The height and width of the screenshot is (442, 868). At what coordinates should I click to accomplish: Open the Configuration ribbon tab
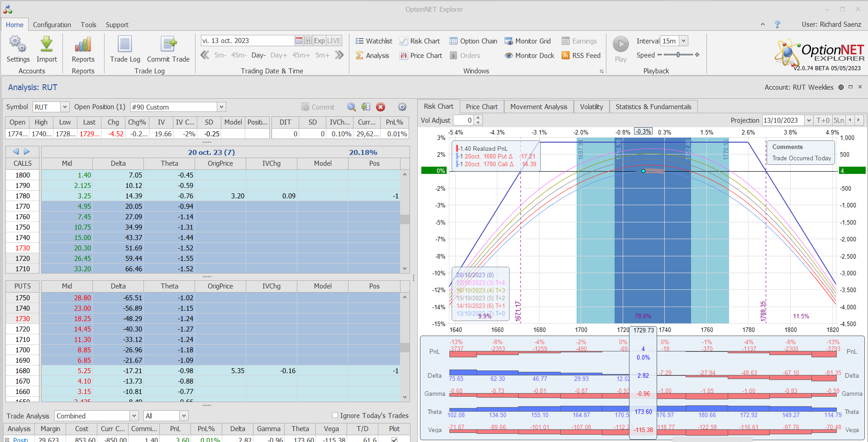point(52,25)
